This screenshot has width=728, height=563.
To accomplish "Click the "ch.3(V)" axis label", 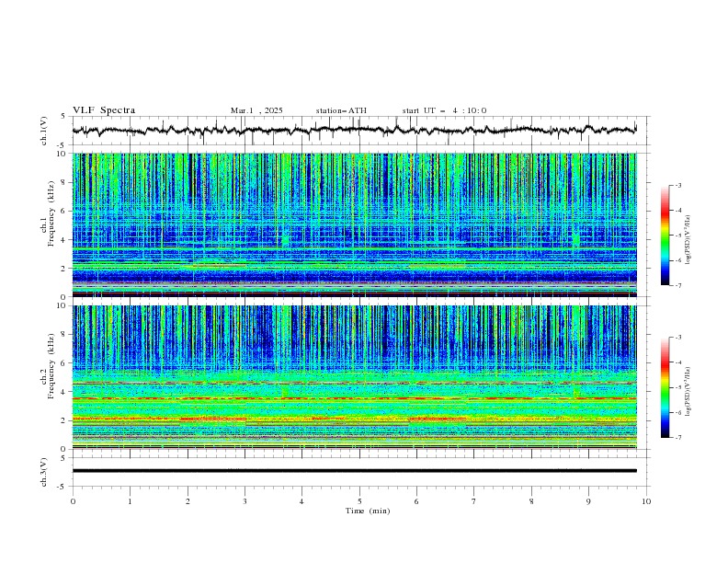I will click(44, 472).
